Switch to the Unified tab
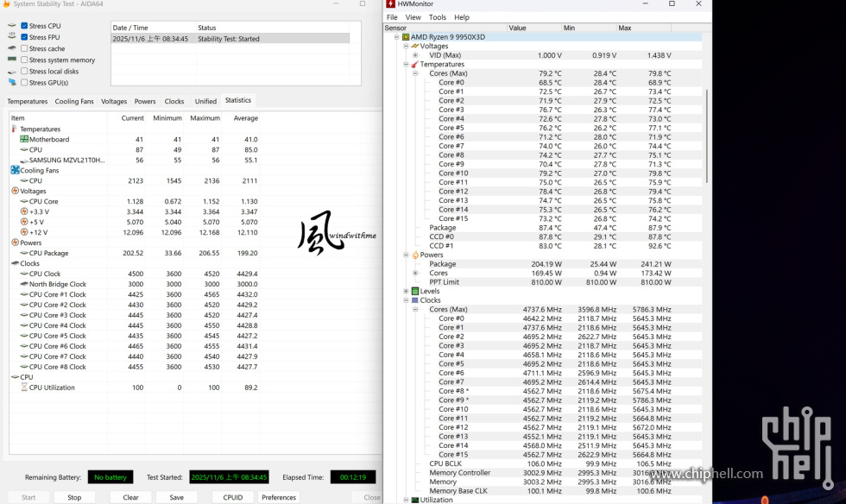Screen dimensions: 846x504 click(205, 102)
